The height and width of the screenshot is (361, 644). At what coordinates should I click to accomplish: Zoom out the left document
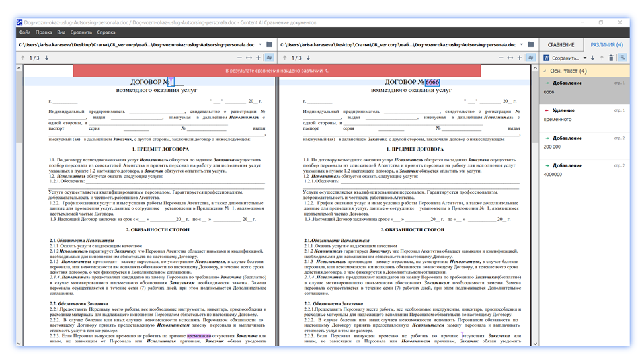[x=239, y=58]
